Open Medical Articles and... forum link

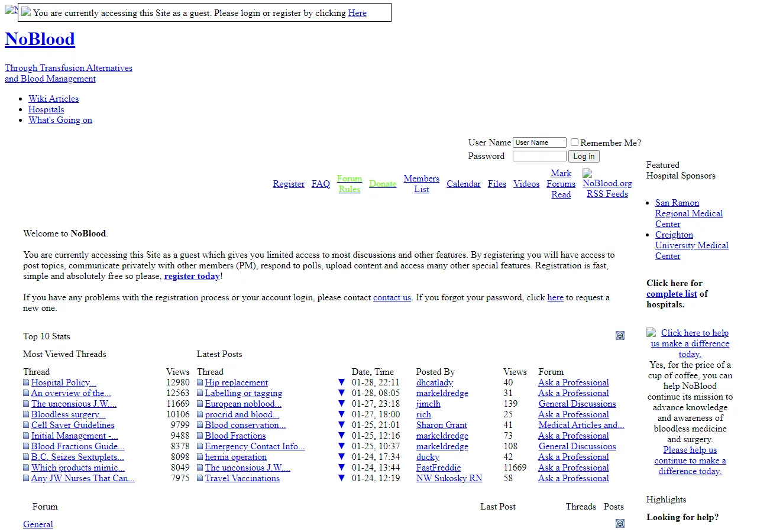581,425
